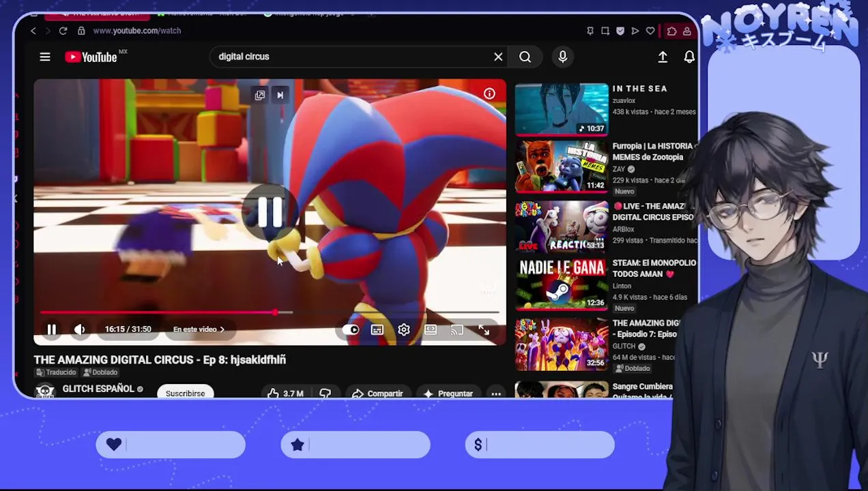
Task: Click the heart icon in browser toolbar
Action: click(650, 31)
